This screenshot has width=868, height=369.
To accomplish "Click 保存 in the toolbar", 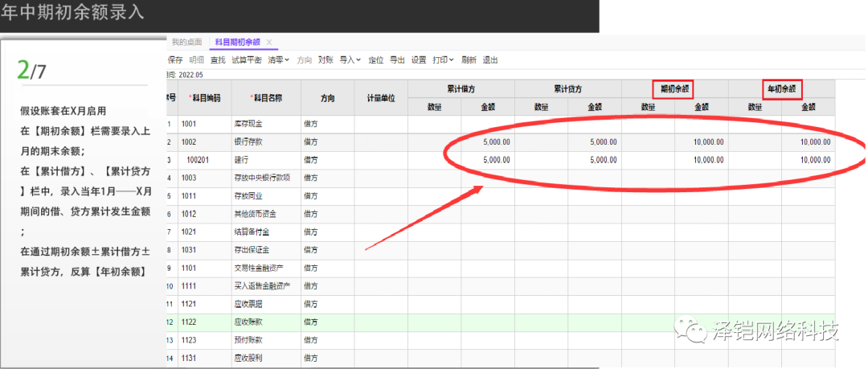I will pyautogui.click(x=175, y=59).
